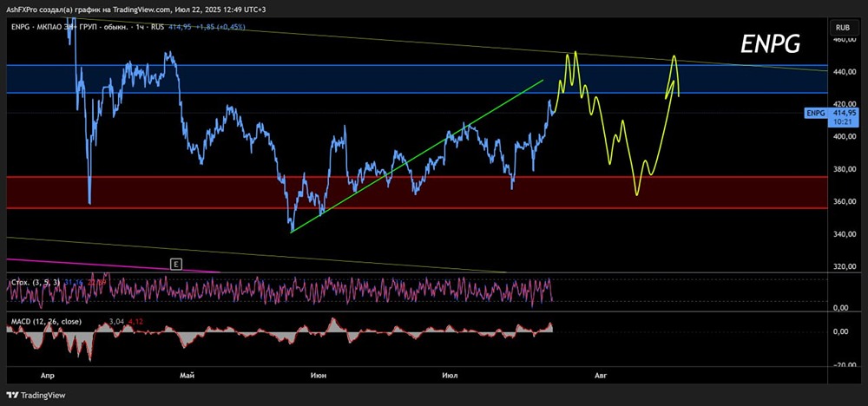
Task: Click the Апр date on the time axis
Action: click(47, 376)
